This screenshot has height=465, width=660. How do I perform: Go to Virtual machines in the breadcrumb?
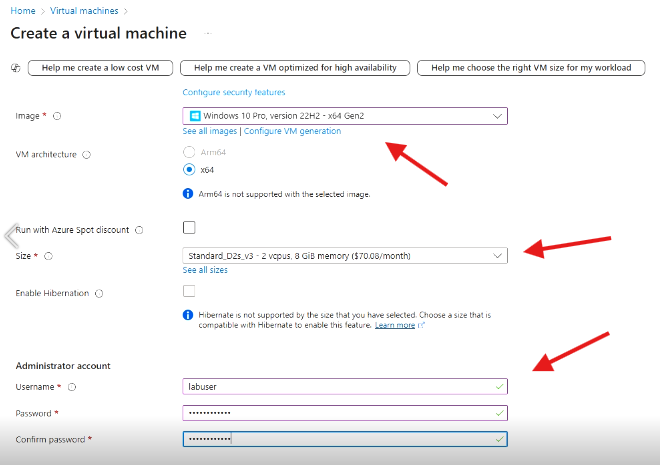point(84,11)
